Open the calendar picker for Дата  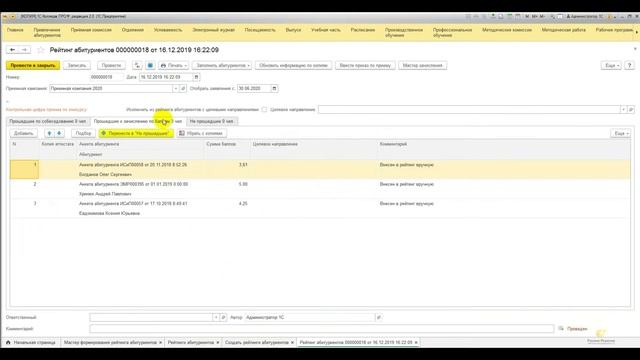point(196,77)
